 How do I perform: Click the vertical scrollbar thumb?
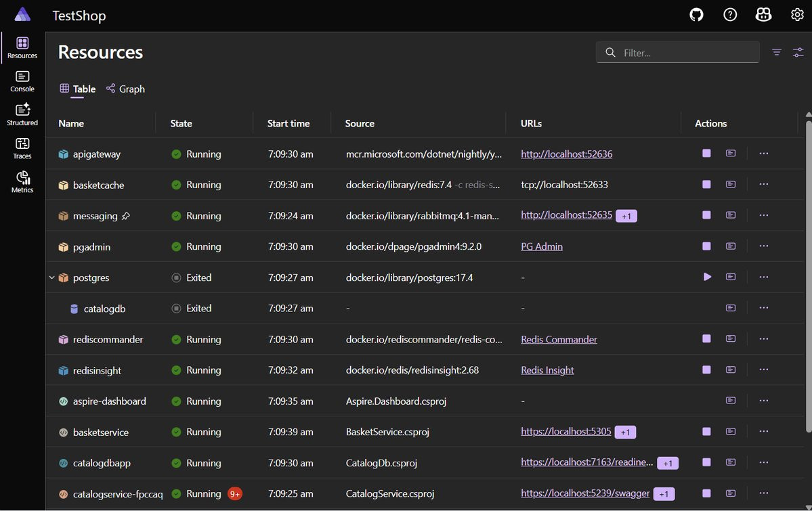coord(809,276)
